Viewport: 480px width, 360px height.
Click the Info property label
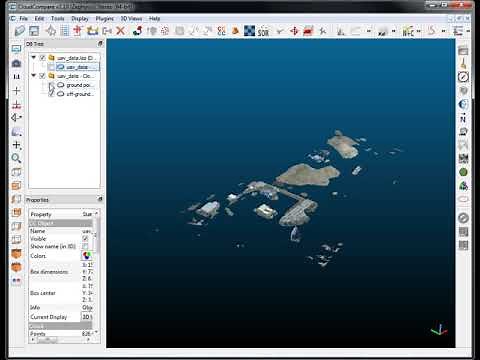[x=35, y=307]
